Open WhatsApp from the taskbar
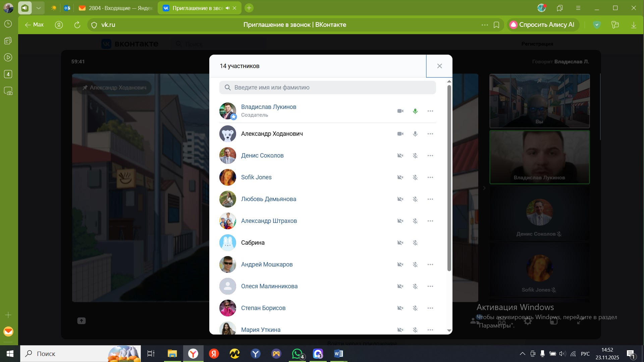The image size is (644, 362). click(x=297, y=354)
